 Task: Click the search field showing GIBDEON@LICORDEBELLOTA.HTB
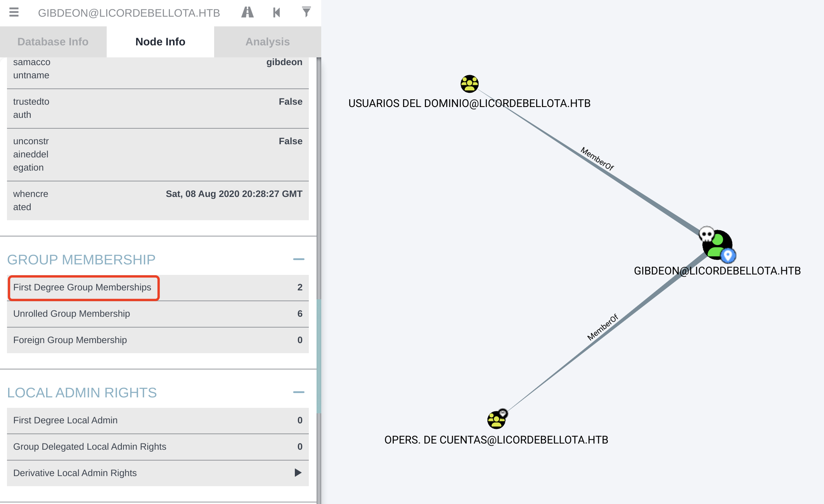[x=129, y=13]
